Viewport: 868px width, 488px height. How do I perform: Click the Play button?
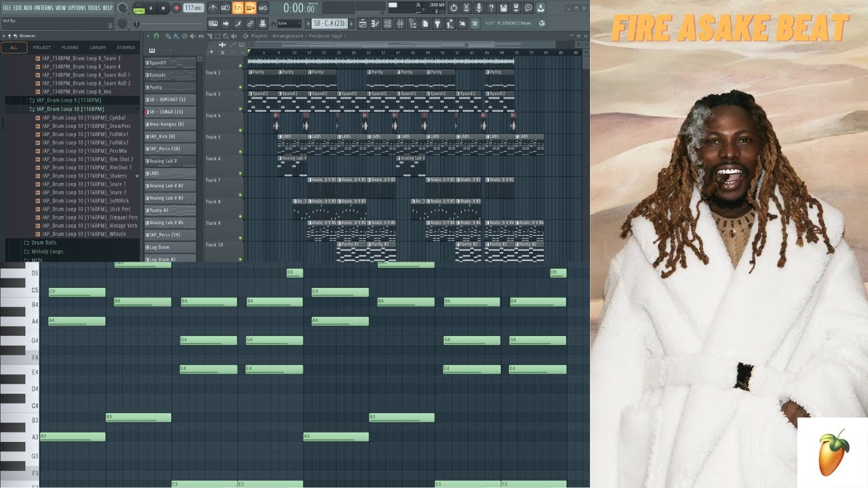tap(151, 8)
